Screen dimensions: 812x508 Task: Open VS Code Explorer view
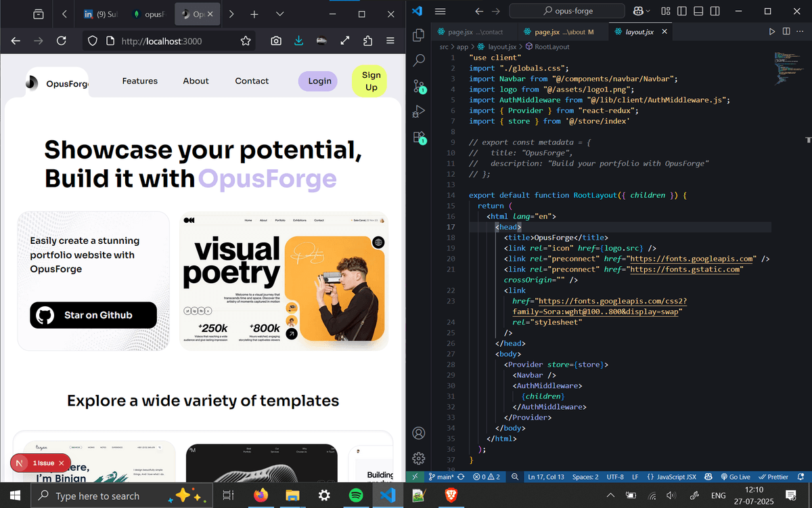tap(419, 35)
